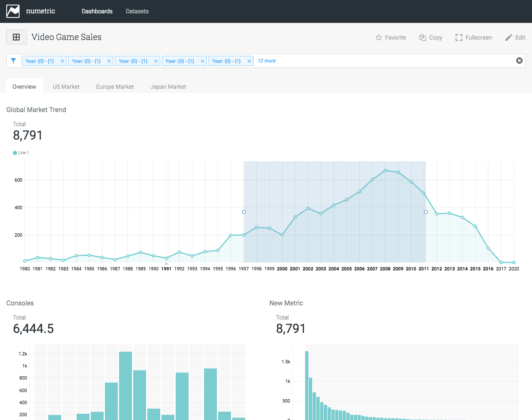This screenshot has width=532, height=420.
Task: Copy this dashboard
Action: tap(430, 37)
